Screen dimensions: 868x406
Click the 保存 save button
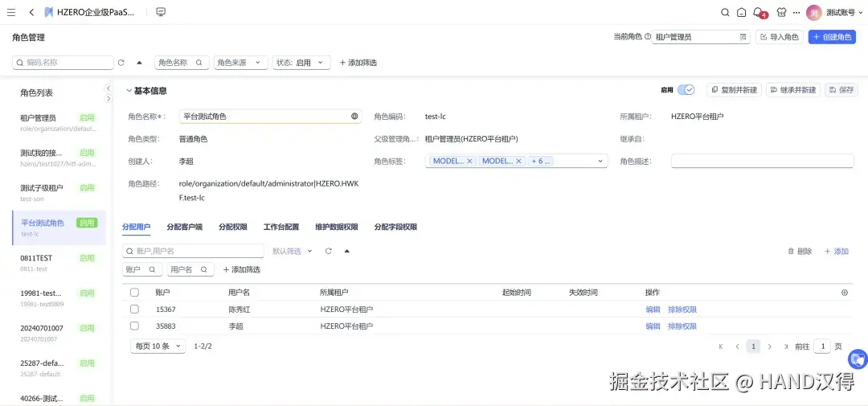tap(841, 90)
